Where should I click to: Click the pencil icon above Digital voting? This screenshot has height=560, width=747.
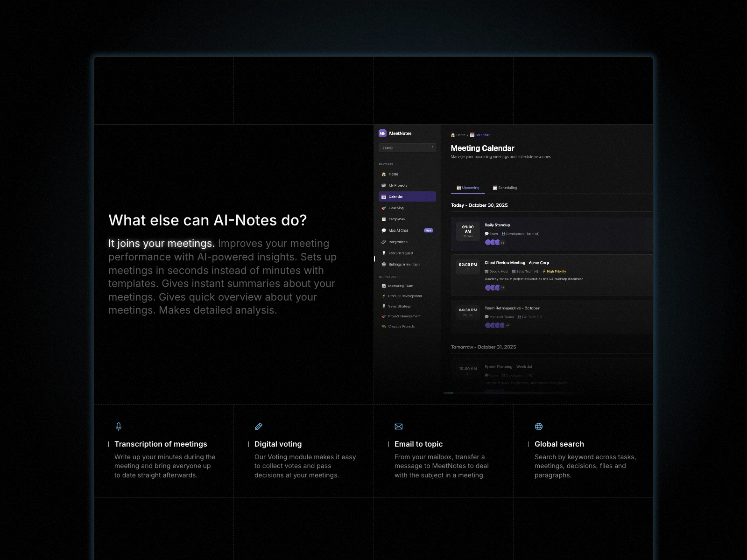259,427
